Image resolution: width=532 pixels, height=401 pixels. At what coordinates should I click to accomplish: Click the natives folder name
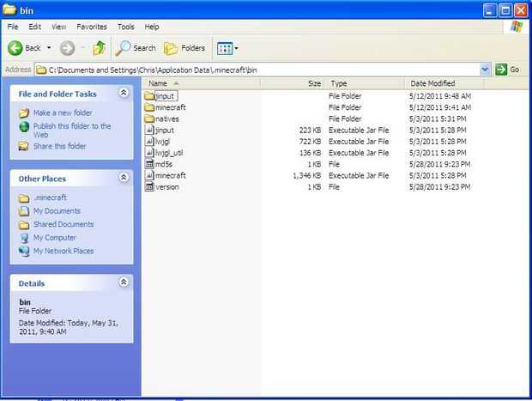pos(167,118)
